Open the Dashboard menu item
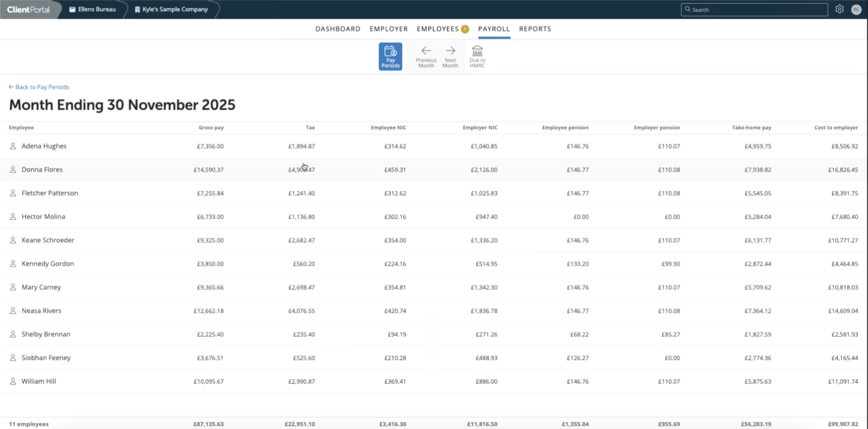 click(x=338, y=29)
